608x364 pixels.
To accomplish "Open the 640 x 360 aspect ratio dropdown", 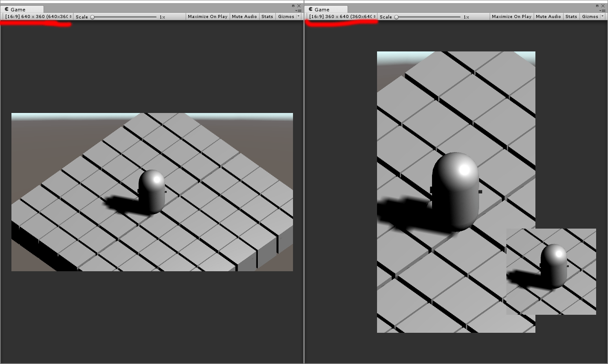I will 37,16.
